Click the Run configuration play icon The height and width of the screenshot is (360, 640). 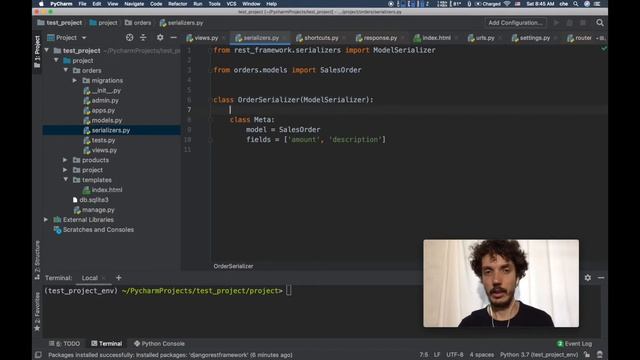tap(556, 23)
